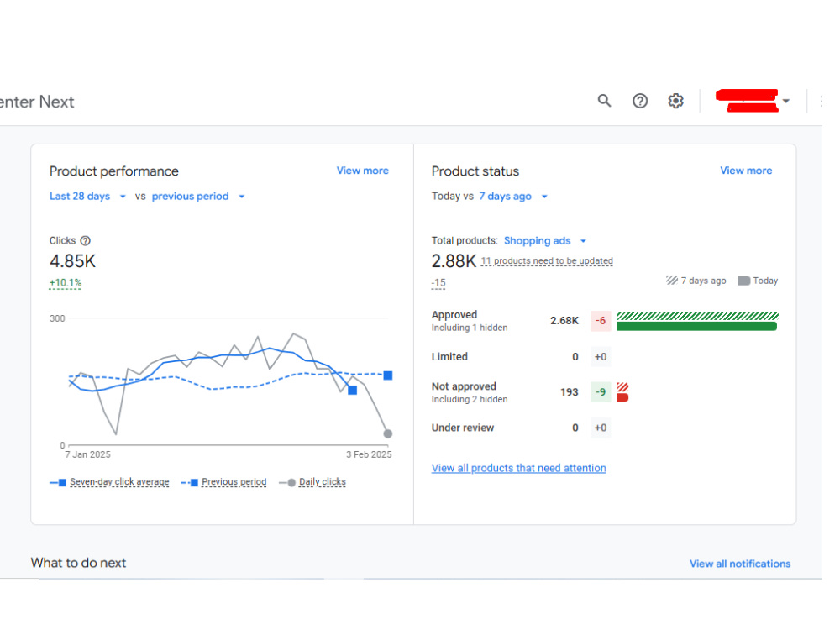Screen dimensions: 840x630
Task: Expand the Last 28 days dropdown
Action: (x=88, y=196)
